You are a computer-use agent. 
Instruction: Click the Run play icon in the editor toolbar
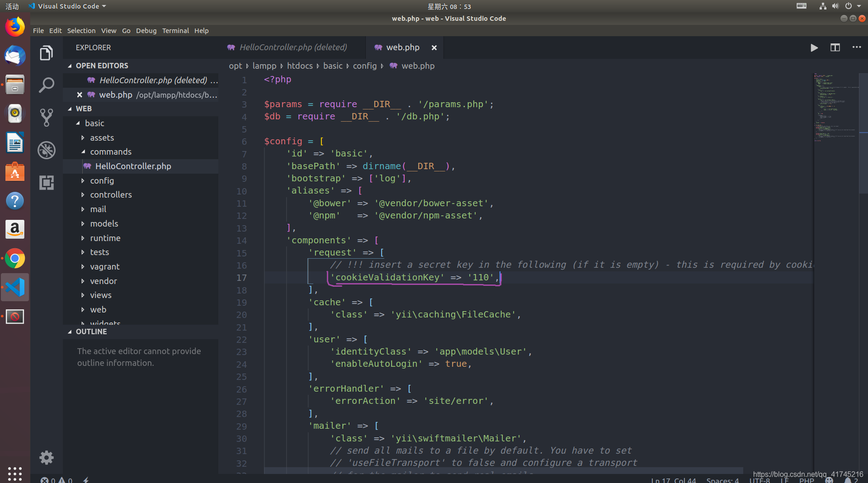click(814, 47)
